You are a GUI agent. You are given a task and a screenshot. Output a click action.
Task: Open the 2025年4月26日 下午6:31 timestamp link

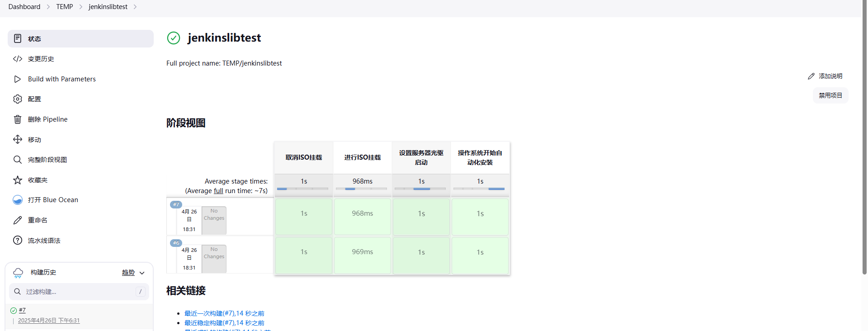(49, 321)
